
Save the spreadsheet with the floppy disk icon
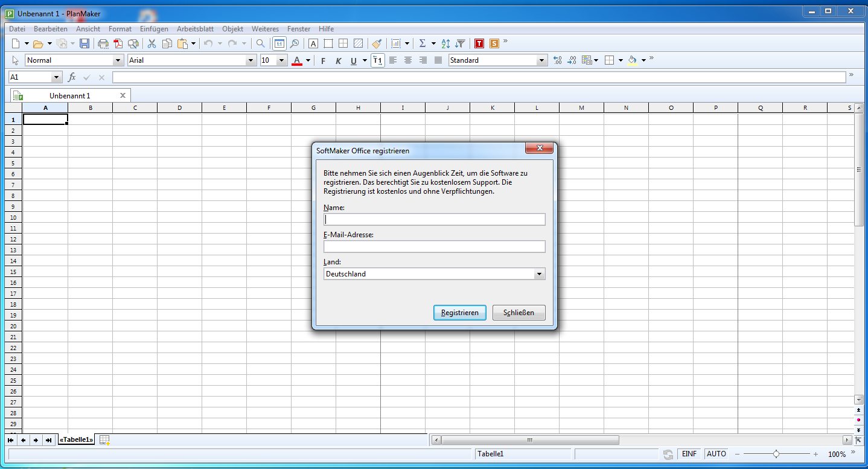pyautogui.click(x=85, y=43)
